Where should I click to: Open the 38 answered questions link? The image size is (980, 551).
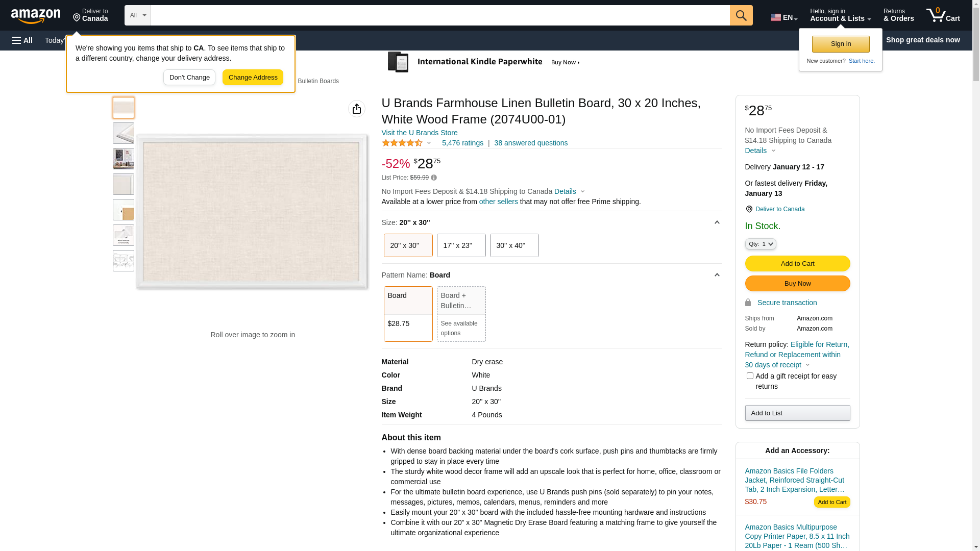click(x=530, y=143)
